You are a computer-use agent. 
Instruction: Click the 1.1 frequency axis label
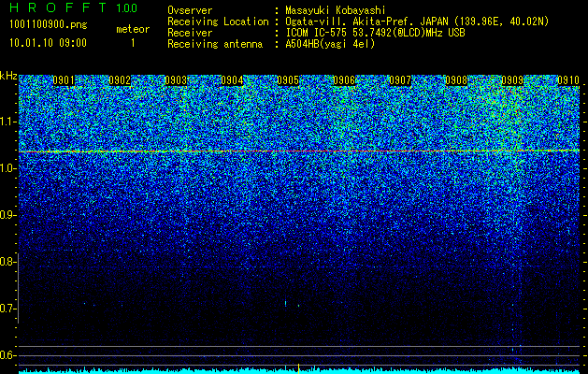point(7,122)
